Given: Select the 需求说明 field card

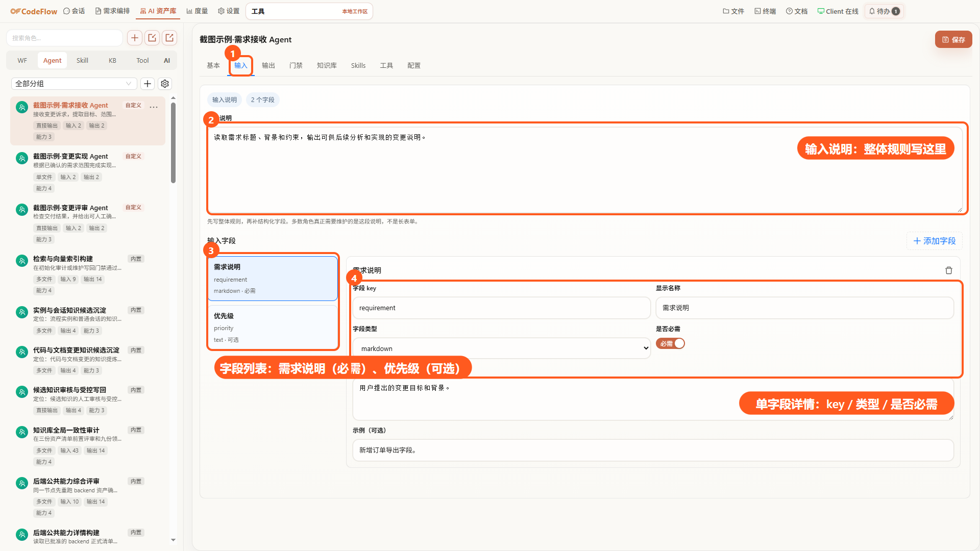Looking at the screenshot, I should coord(273,279).
